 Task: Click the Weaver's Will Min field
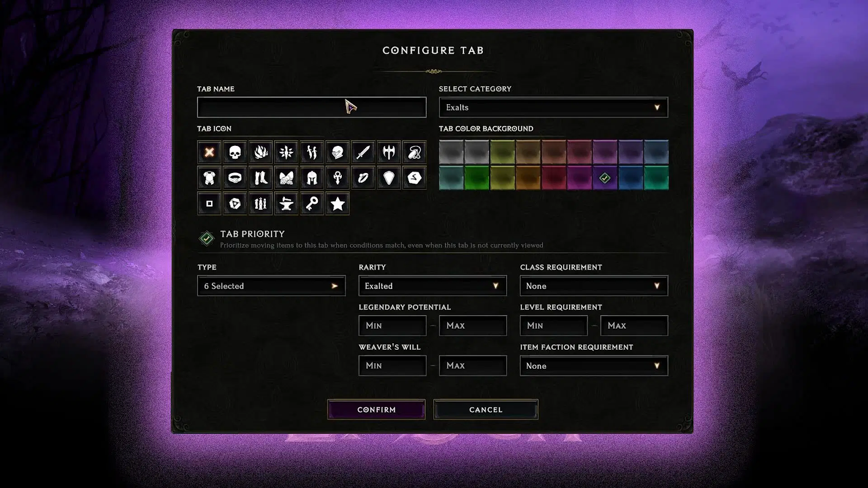click(x=392, y=365)
